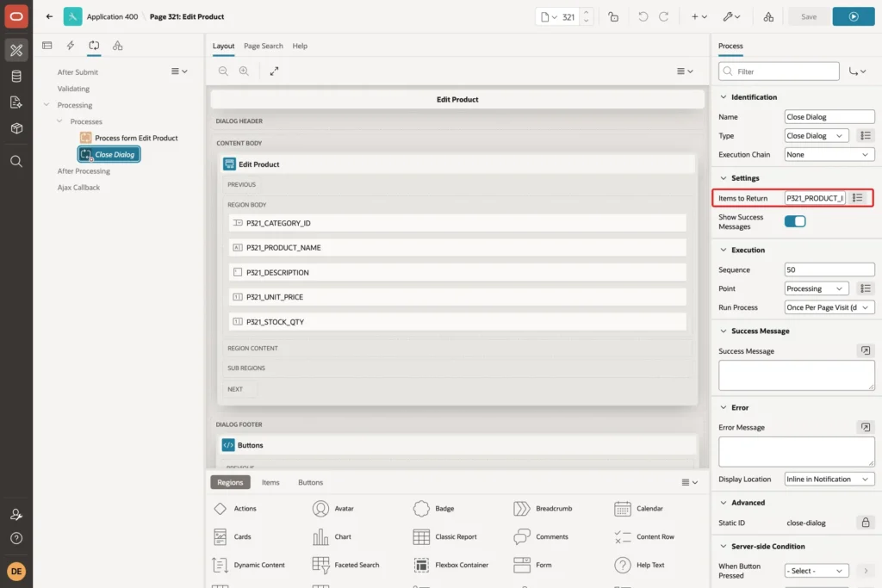Open Type quick pick list icon
The height and width of the screenshot is (588, 882).
coord(865,135)
